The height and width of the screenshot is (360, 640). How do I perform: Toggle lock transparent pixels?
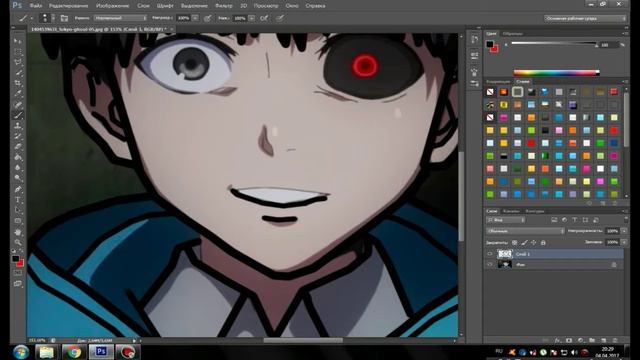[x=514, y=242]
